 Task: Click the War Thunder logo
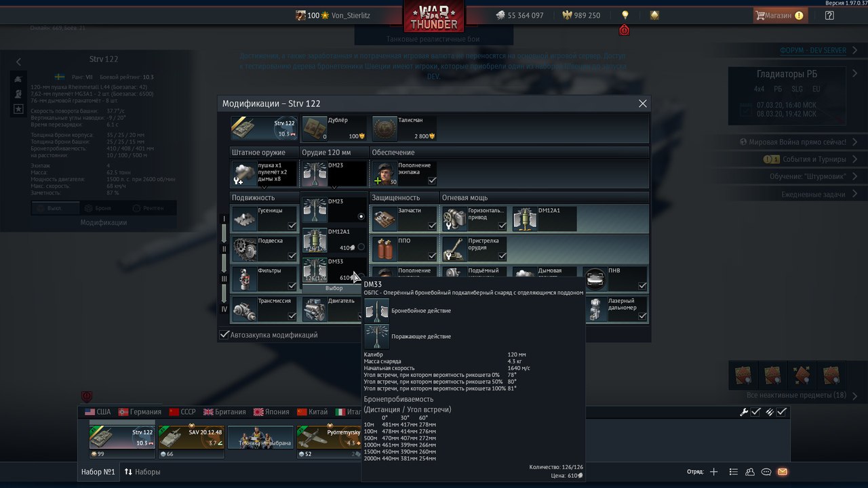point(433,16)
